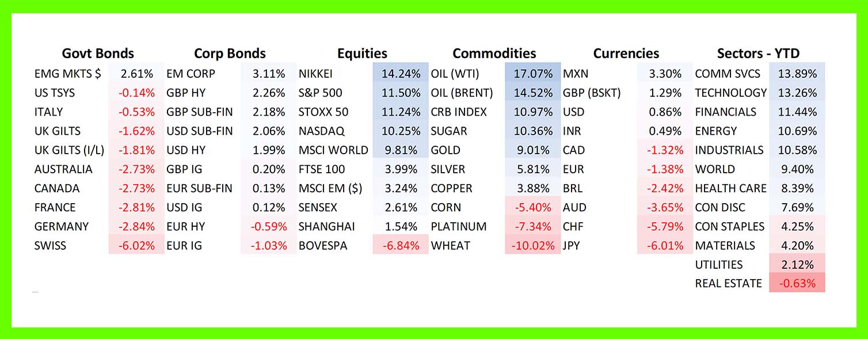
Task: Click the SWISS -6.02% bond value
Action: point(136,246)
